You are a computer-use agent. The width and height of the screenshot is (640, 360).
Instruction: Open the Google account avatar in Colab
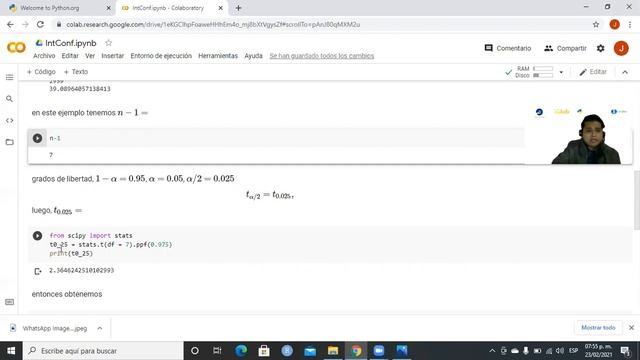(x=621, y=48)
